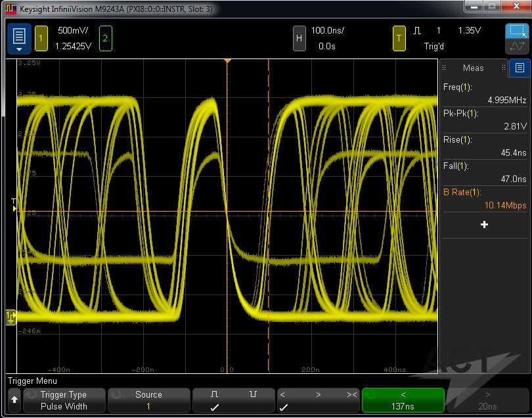Image resolution: width=532 pixels, height=418 pixels.
Task: Open Trigger Type Pulse Width selector
Action: point(64,400)
